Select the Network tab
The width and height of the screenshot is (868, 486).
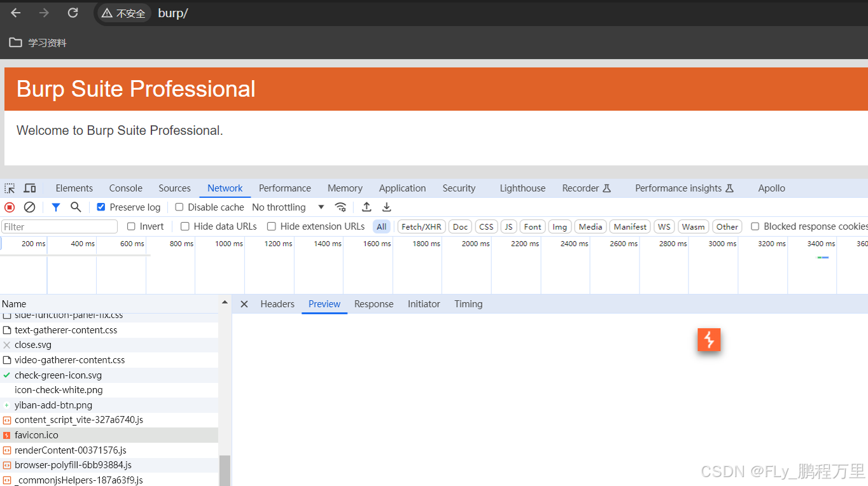click(225, 188)
